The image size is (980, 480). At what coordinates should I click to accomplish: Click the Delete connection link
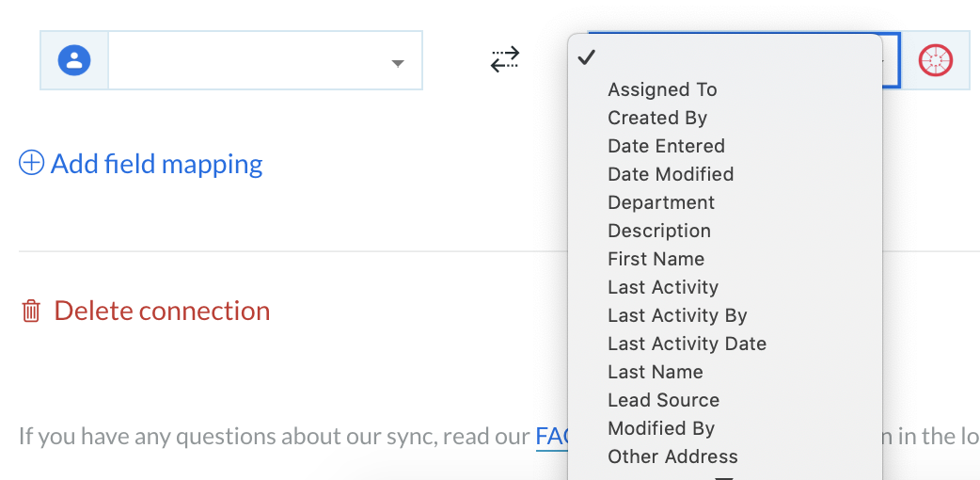162,311
